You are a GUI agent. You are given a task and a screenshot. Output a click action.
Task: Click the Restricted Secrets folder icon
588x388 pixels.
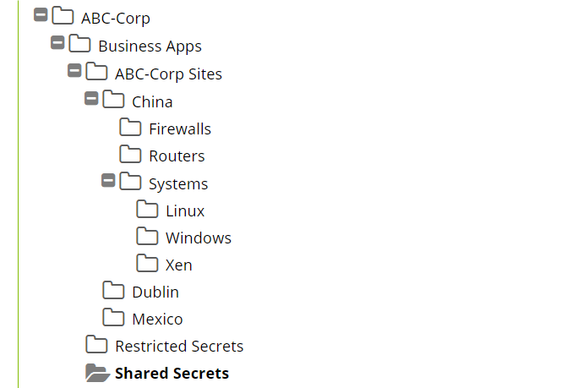[96, 345]
